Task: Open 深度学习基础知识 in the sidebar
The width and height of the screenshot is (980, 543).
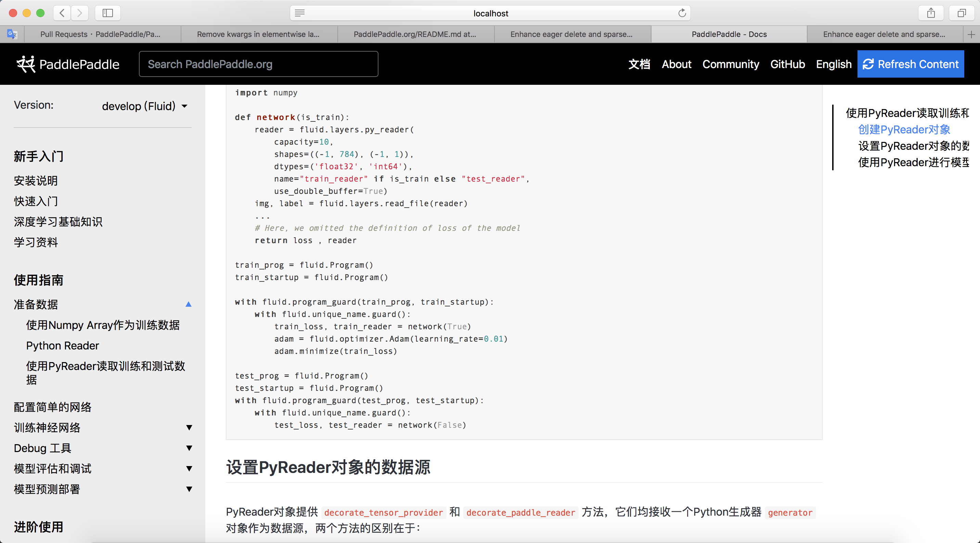Action: pyautogui.click(x=58, y=222)
